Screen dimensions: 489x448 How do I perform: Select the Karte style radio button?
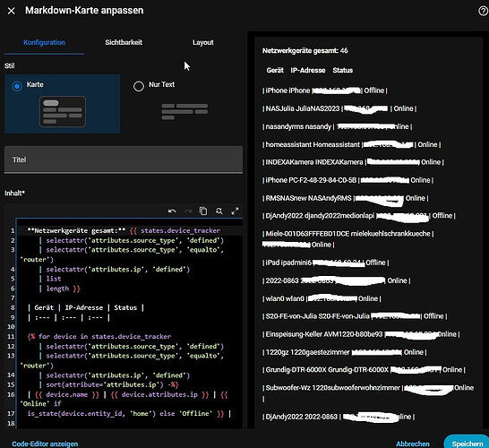pyautogui.click(x=17, y=86)
